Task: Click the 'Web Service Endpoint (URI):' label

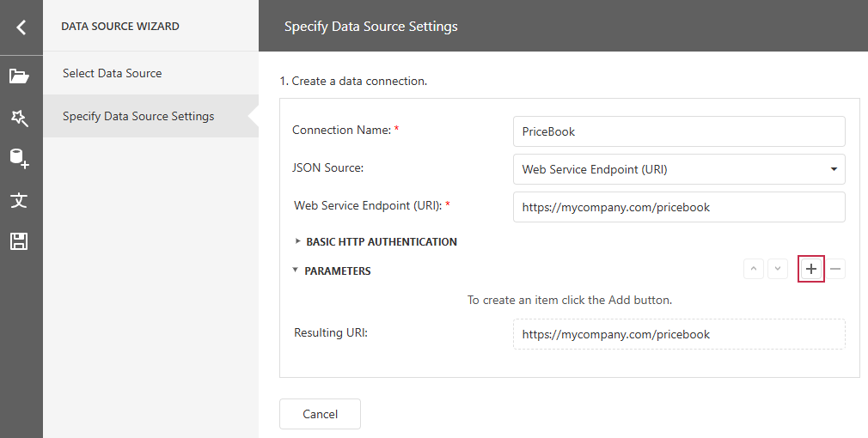Action: coord(368,205)
